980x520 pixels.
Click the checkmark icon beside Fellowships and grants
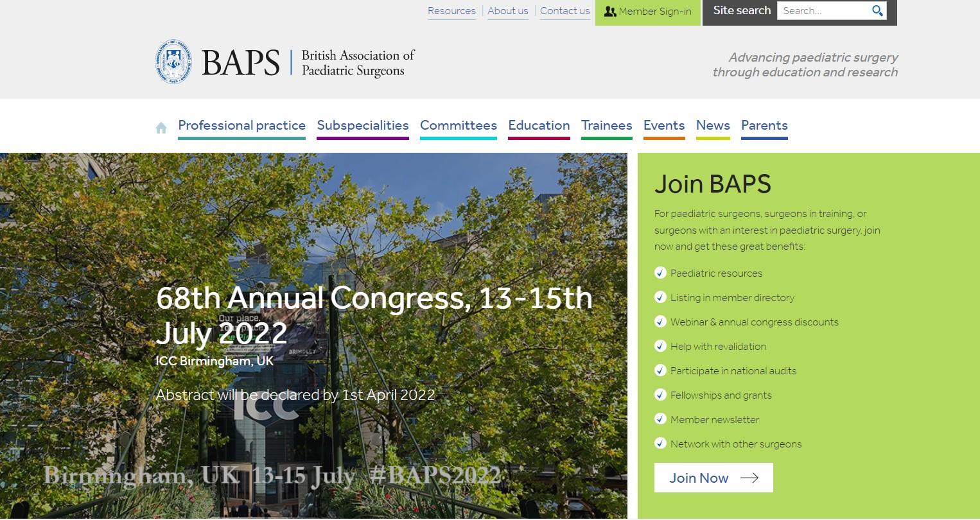click(x=660, y=395)
